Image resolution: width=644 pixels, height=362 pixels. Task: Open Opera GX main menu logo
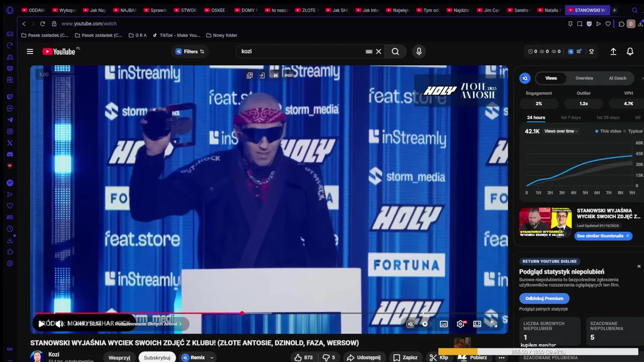coord(10,10)
